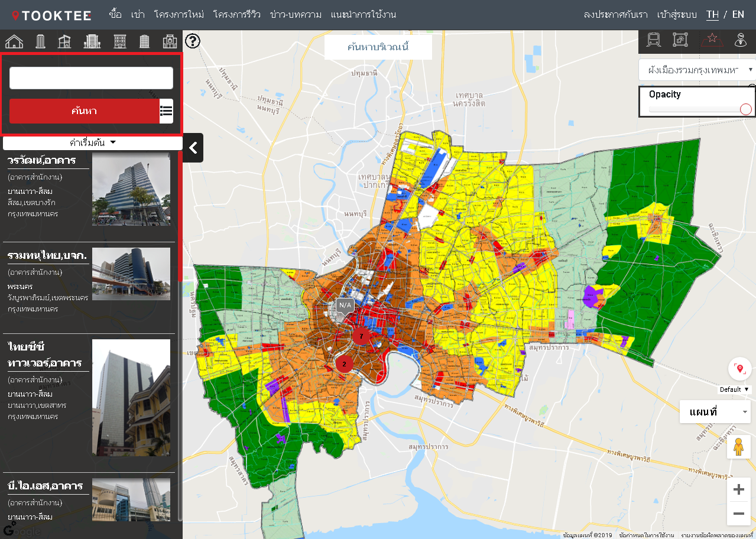Switch language to TH
The image size is (756, 539).
pyautogui.click(x=712, y=14)
